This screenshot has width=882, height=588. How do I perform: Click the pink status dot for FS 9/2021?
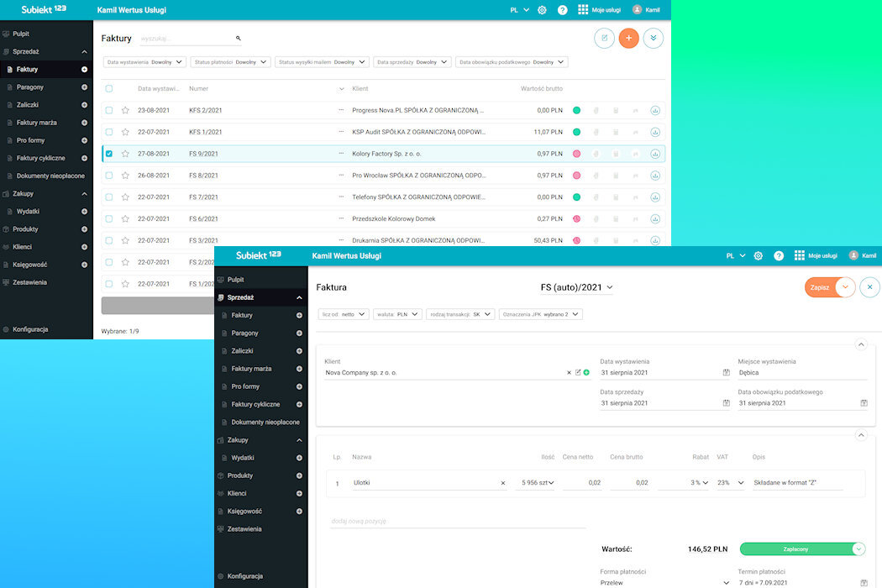576,154
